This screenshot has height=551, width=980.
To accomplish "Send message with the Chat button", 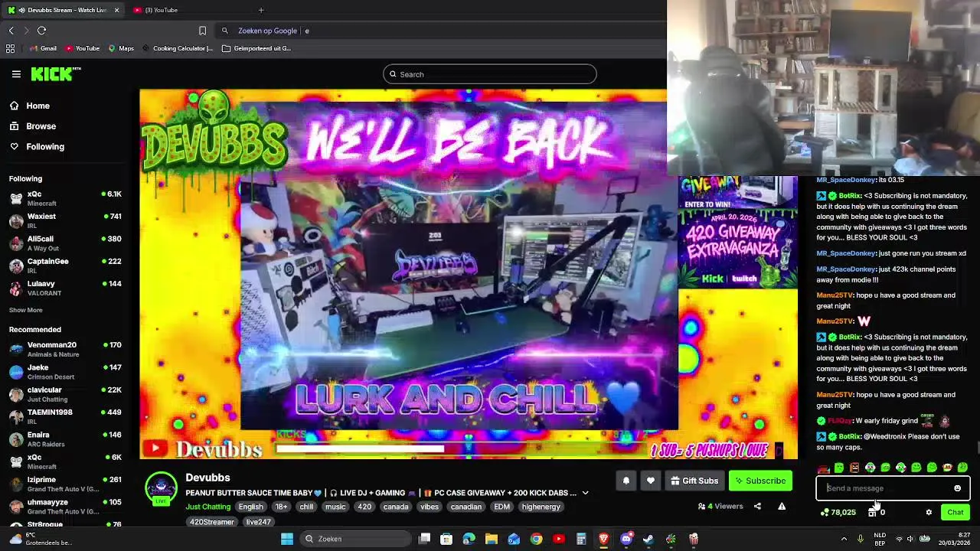I will pos(955,512).
